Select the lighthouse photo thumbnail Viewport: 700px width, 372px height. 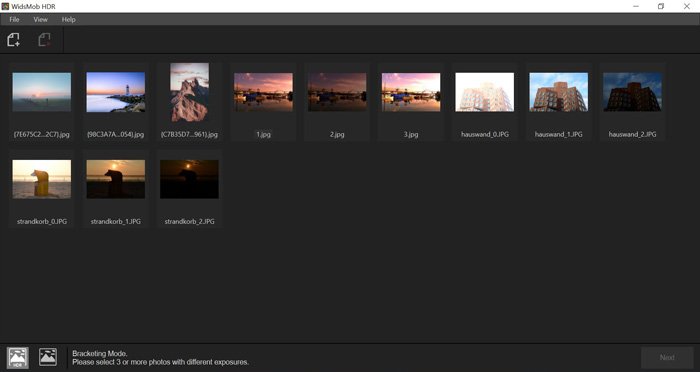coord(116,92)
